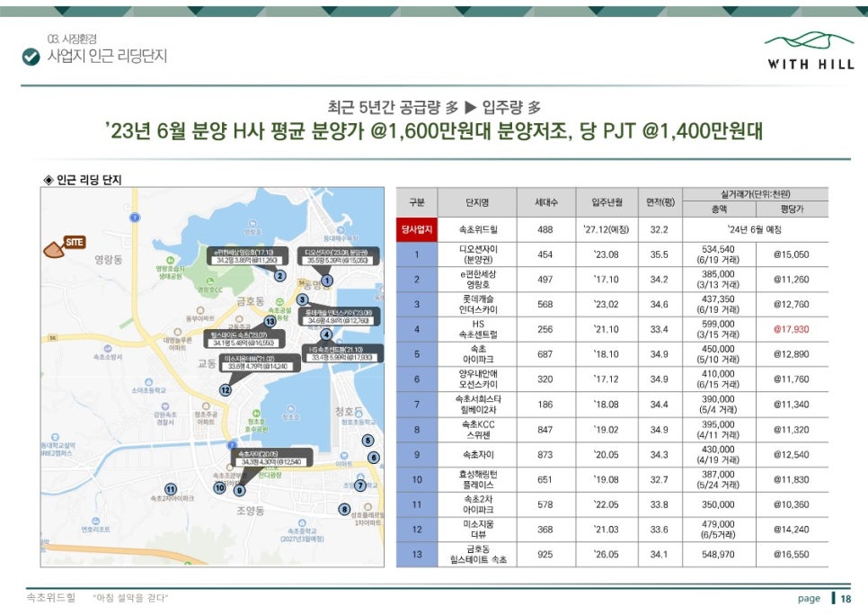Click the red 당사업지 cell
Viewport: 868px width, 615px height.
[417, 229]
